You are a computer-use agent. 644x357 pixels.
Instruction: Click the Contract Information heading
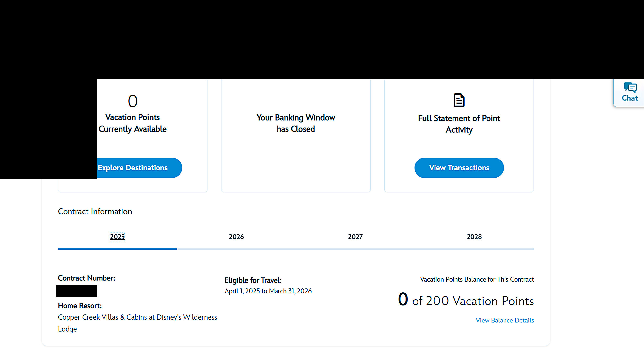click(95, 211)
